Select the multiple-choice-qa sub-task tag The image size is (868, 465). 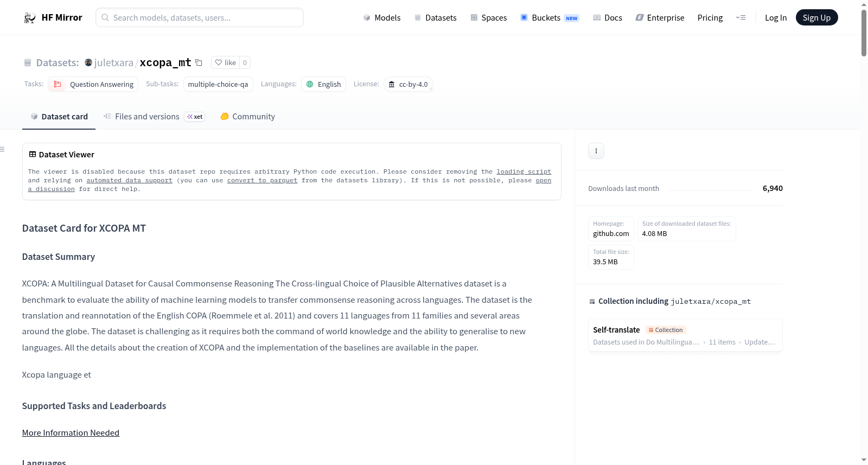coord(218,84)
